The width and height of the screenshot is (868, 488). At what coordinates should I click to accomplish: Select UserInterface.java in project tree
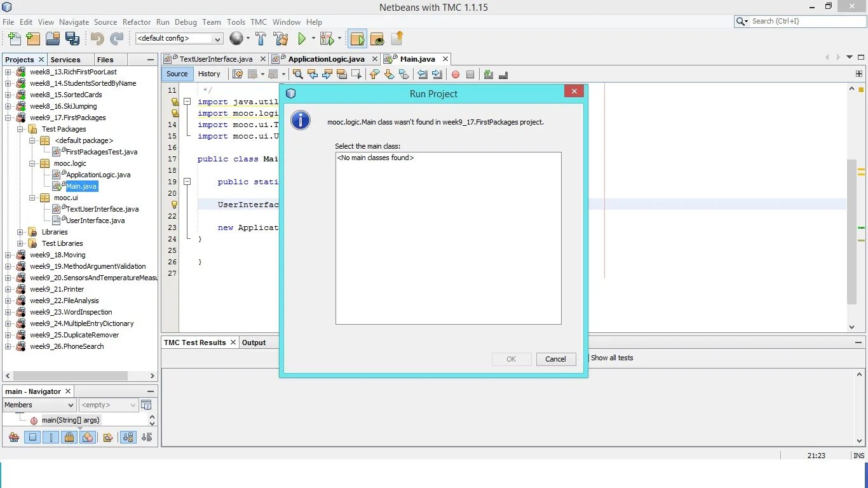95,220
